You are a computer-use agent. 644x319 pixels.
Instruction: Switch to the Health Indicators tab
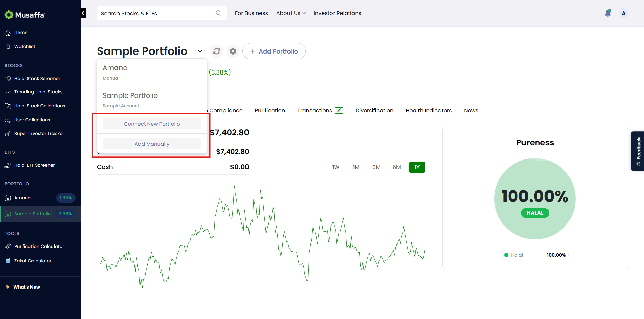(x=429, y=111)
